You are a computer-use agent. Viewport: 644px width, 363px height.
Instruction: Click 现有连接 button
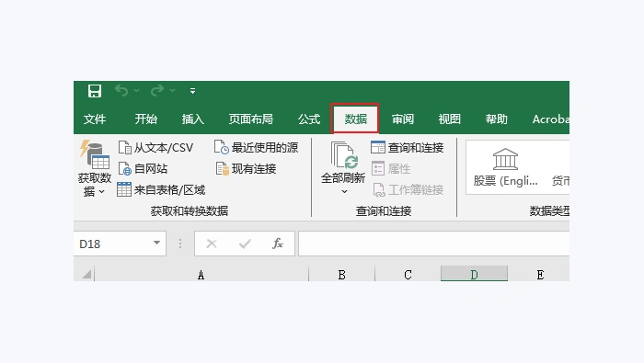(x=246, y=168)
